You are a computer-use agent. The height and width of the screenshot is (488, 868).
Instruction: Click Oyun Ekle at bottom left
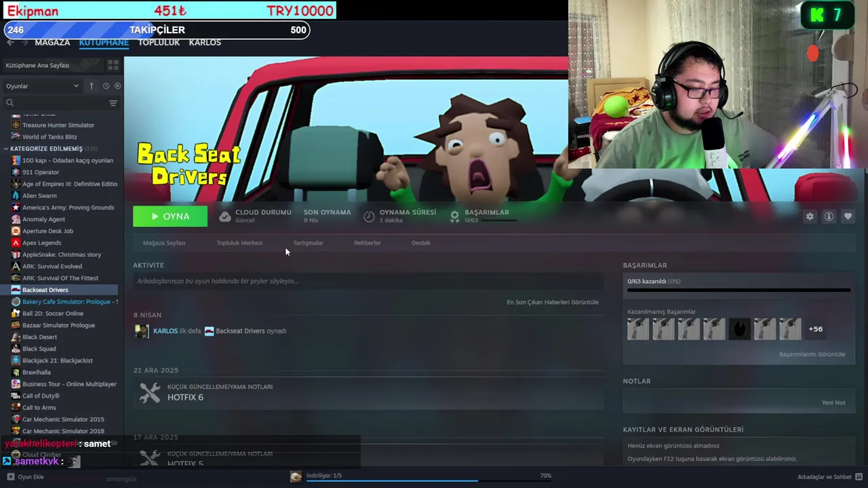click(x=31, y=476)
